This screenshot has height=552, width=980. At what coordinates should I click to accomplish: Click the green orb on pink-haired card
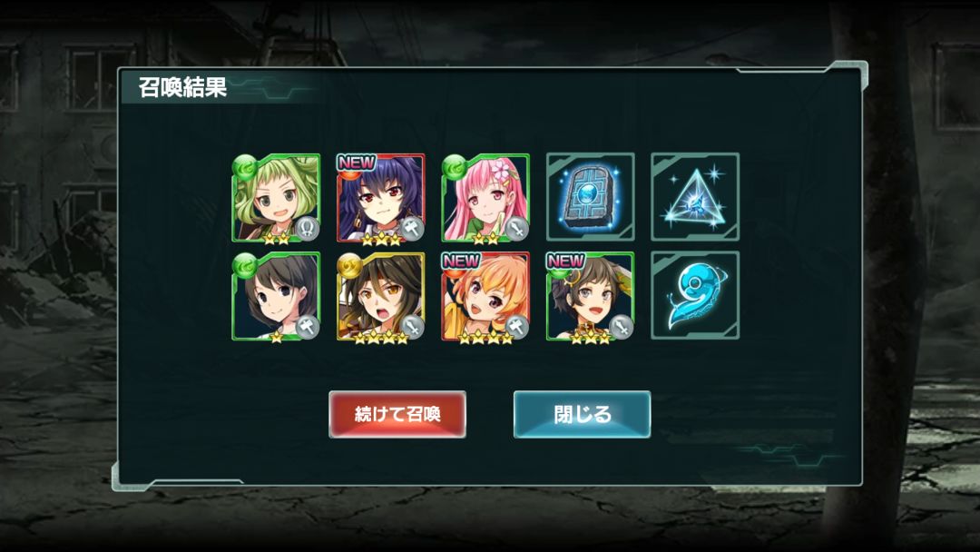tap(455, 168)
